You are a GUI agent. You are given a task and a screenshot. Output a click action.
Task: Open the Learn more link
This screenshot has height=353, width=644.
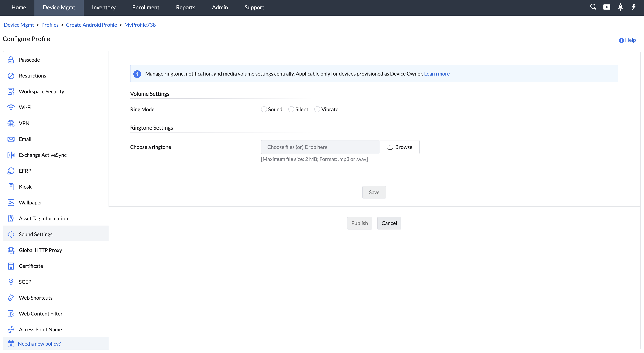coord(436,74)
